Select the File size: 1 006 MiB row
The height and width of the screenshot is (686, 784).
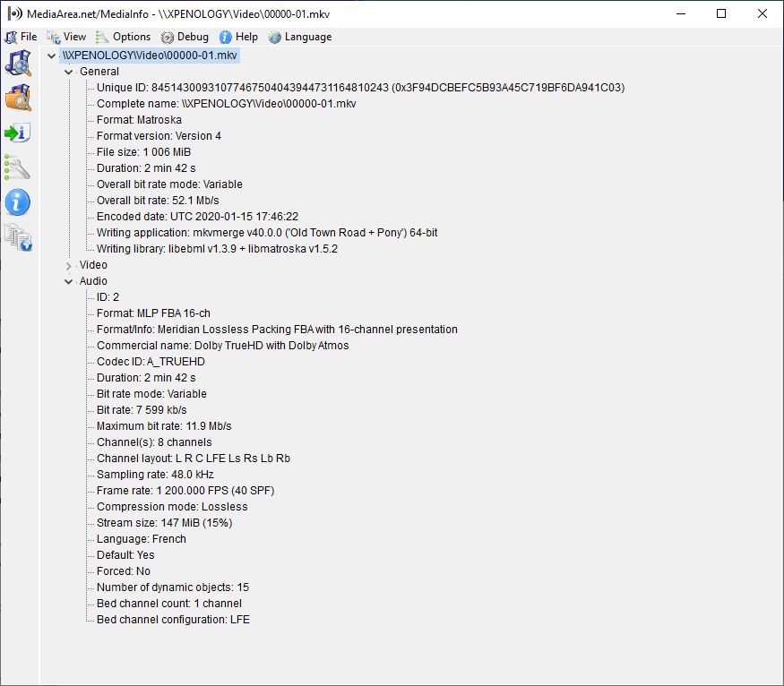[143, 152]
